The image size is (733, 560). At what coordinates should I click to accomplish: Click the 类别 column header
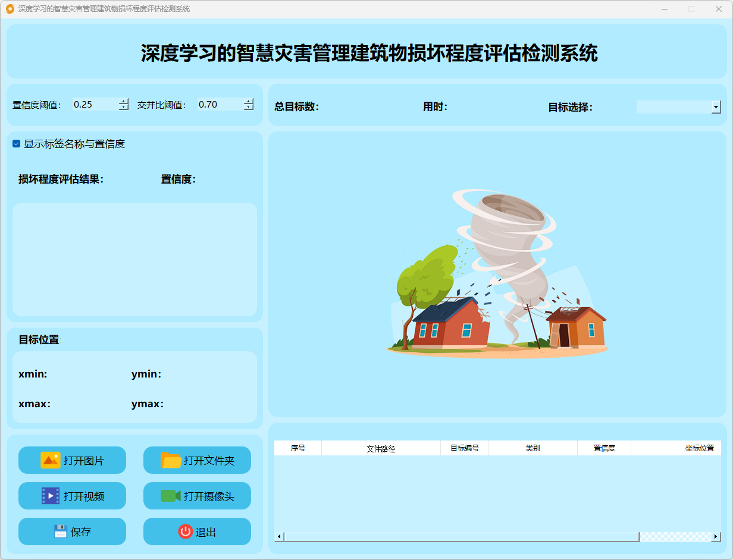pyautogui.click(x=532, y=448)
